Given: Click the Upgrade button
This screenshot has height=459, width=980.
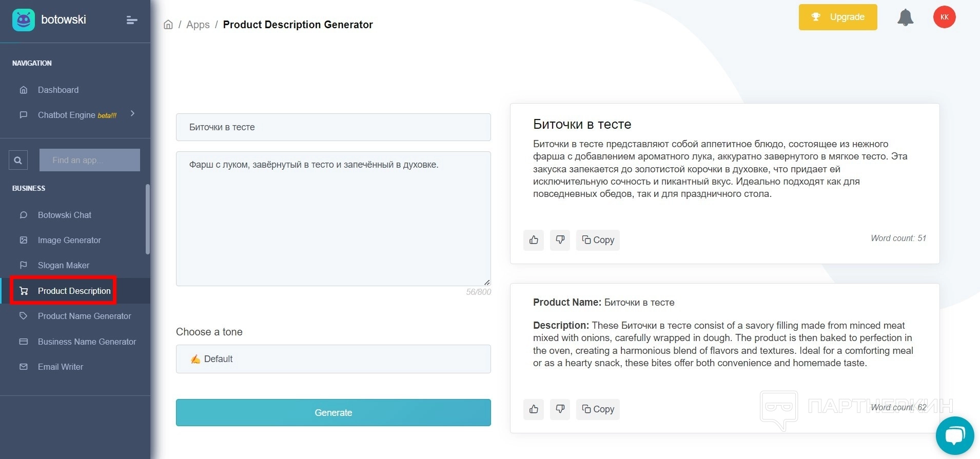Looking at the screenshot, I should coord(837,17).
